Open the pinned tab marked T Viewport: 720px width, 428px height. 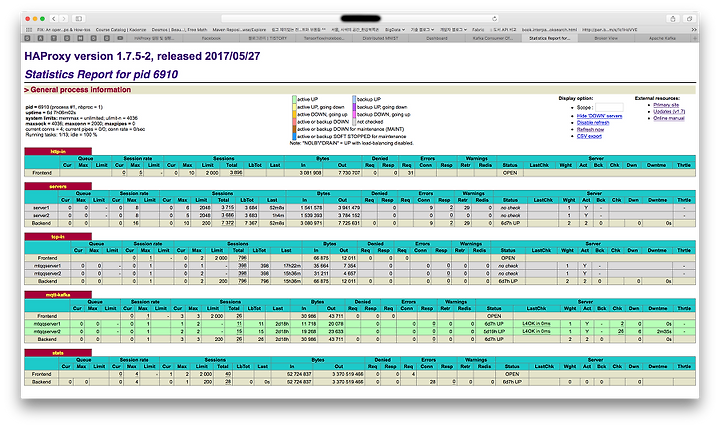54,38
